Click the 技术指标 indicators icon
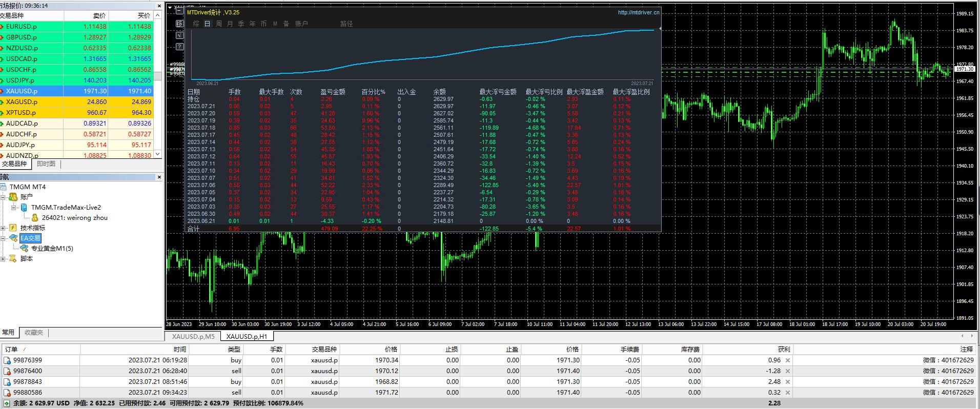This screenshot has height=409, width=980. tap(13, 228)
